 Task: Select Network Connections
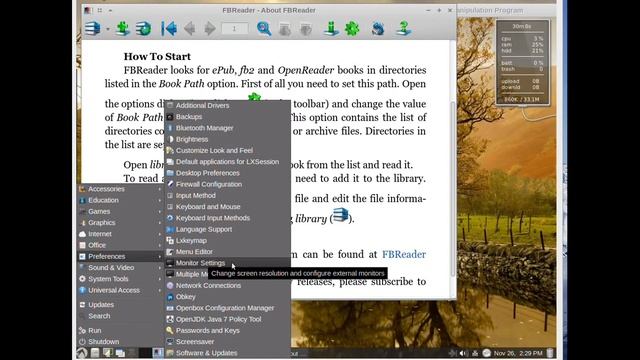228,285
